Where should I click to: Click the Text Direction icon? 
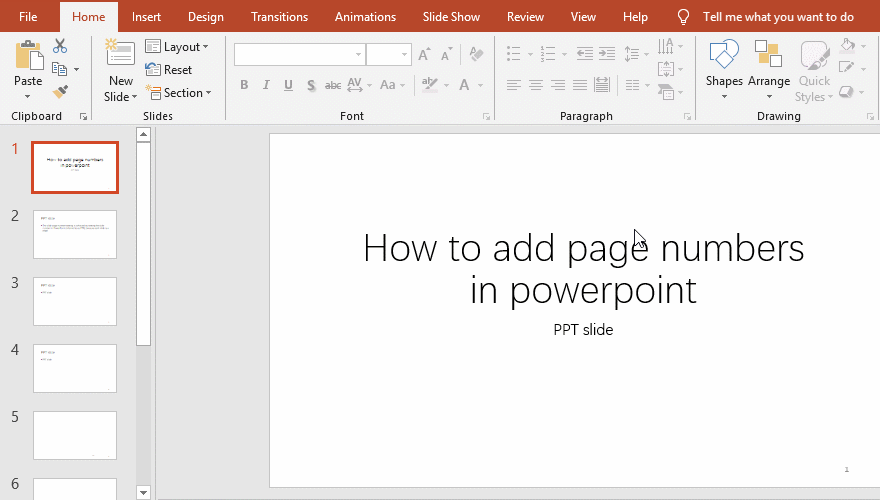pos(666,46)
